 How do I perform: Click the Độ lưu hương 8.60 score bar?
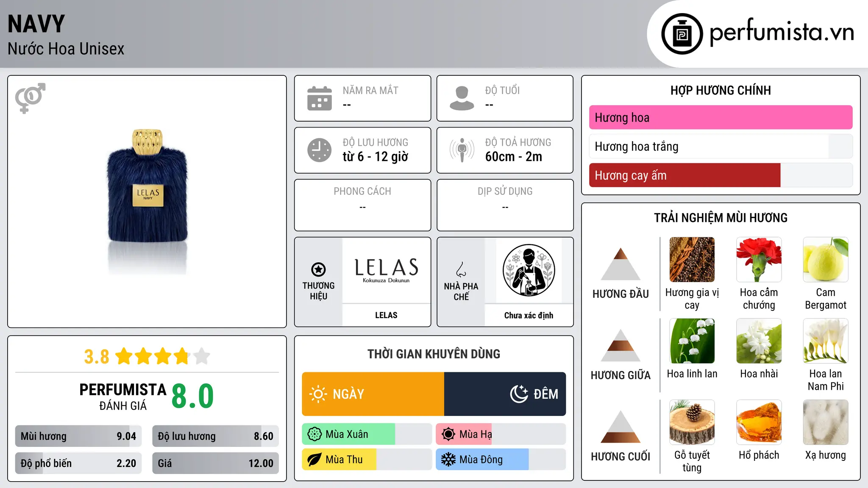(x=215, y=436)
